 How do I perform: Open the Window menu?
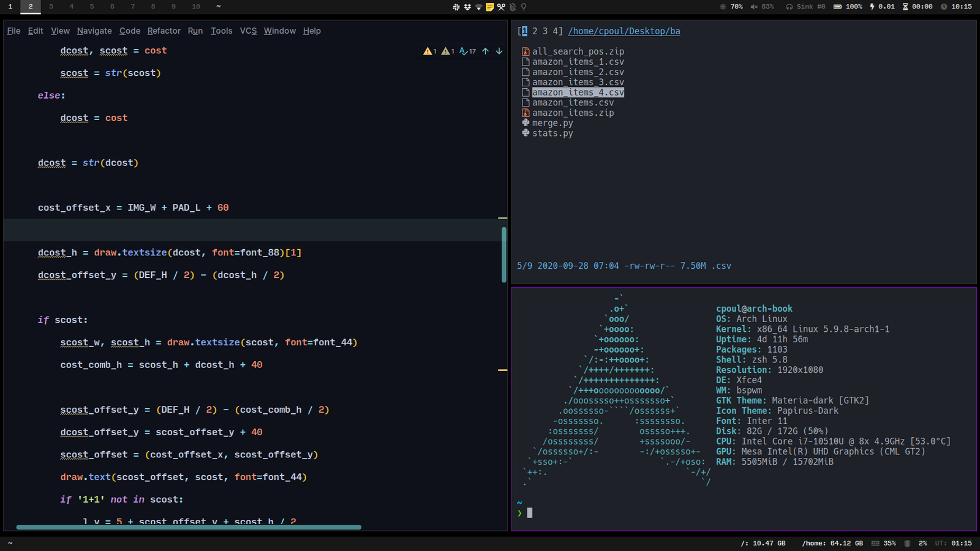click(280, 31)
